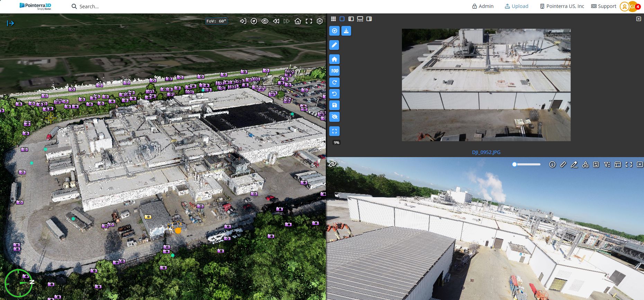Toggle the crossed-out eye annotations button
Viewport: 644px width, 300px height.
pos(334,117)
